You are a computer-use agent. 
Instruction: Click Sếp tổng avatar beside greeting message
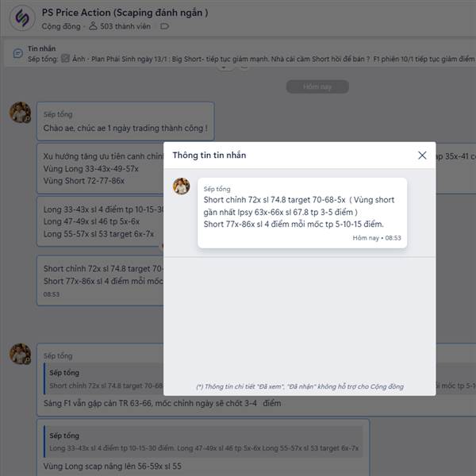pyautogui.click(x=20, y=113)
